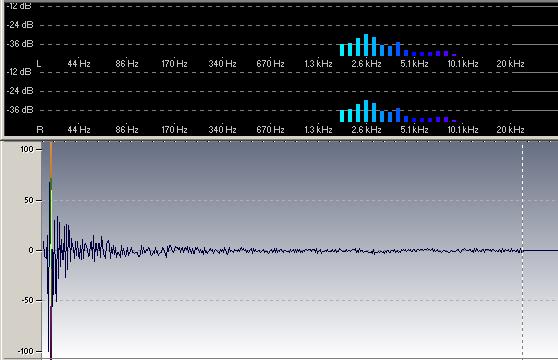This screenshot has width=558, height=360.
Task: Select the R channel 86 Hz label
Action: [x=127, y=130]
